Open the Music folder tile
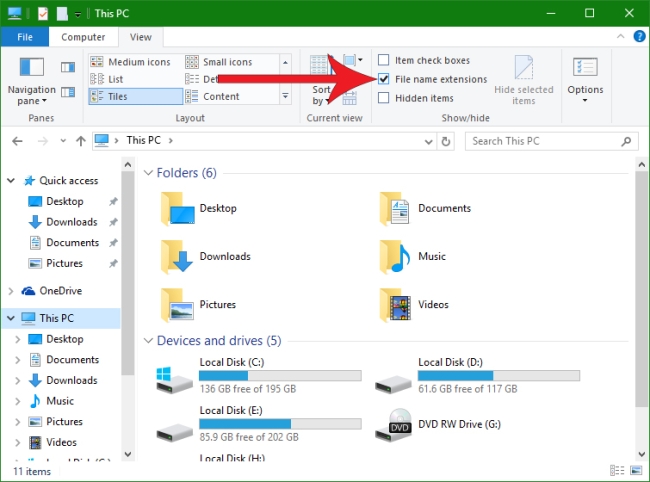This screenshot has width=650, height=482. [413, 257]
